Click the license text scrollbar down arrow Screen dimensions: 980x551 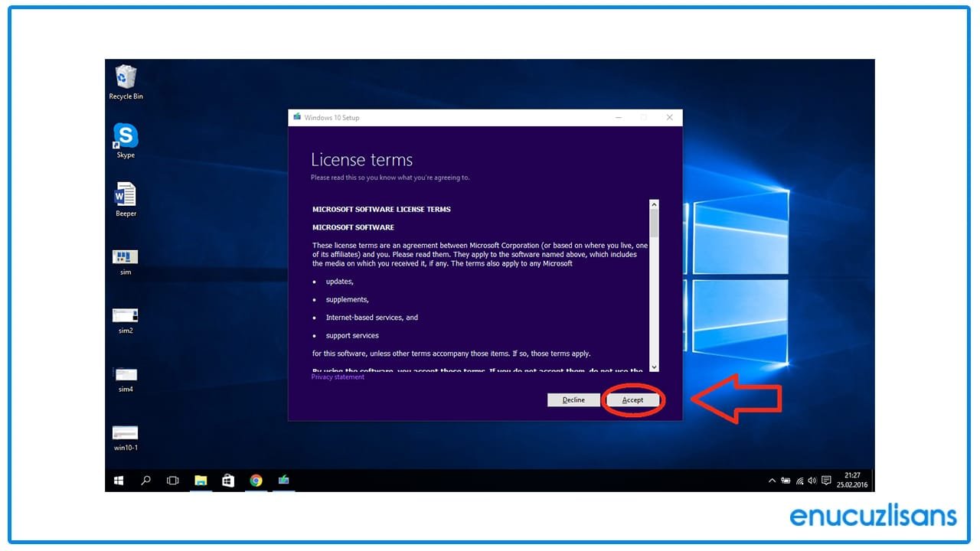(654, 367)
